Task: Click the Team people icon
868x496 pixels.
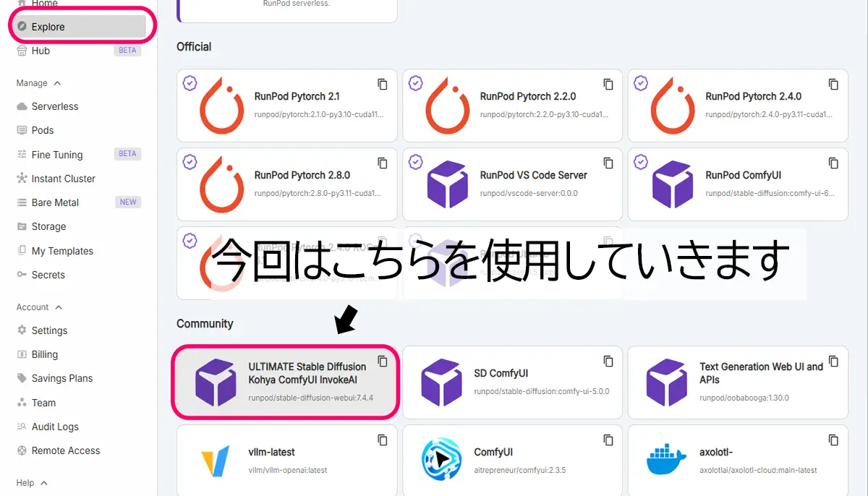Action: pyautogui.click(x=22, y=403)
